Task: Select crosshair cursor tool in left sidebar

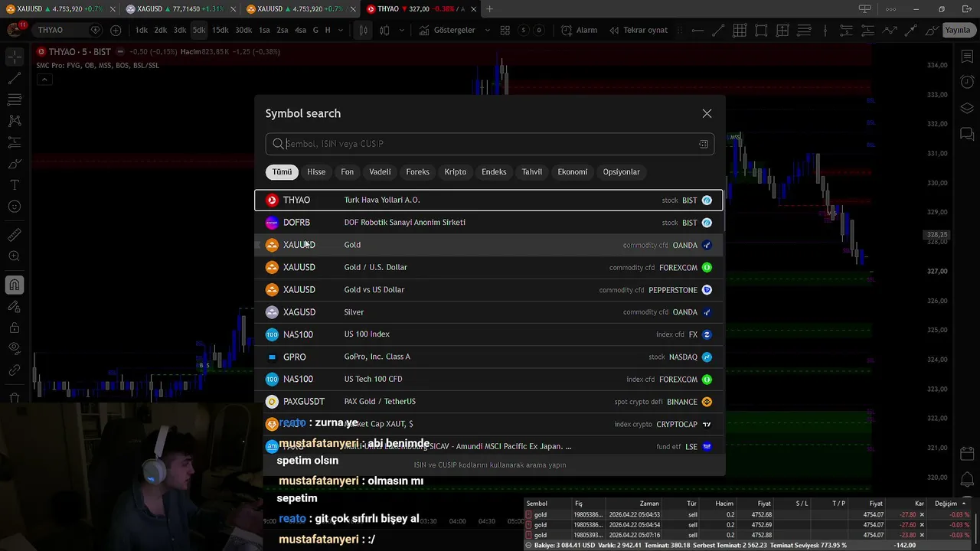Action: click(x=15, y=57)
